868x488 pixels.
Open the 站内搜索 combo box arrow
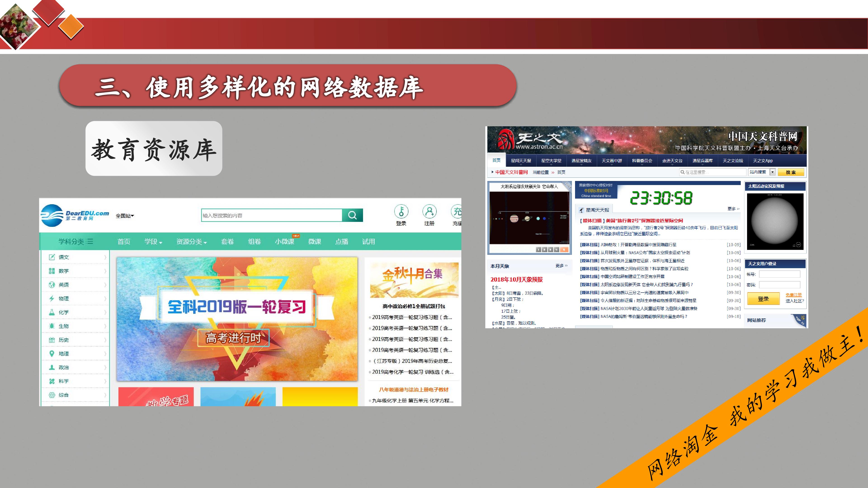point(772,172)
